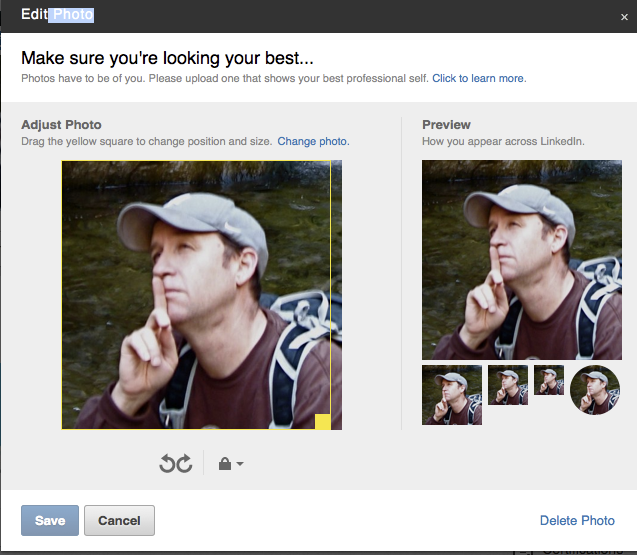The height and width of the screenshot is (555, 637).
Task: Click the Edit Photo dialog title
Action: coord(57,15)
